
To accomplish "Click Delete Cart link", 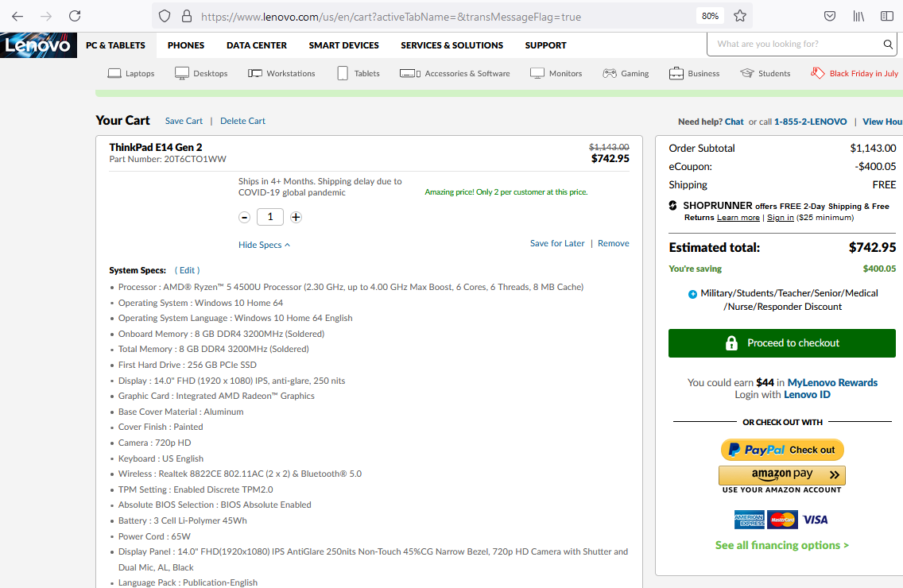I will tap(242, 121).
